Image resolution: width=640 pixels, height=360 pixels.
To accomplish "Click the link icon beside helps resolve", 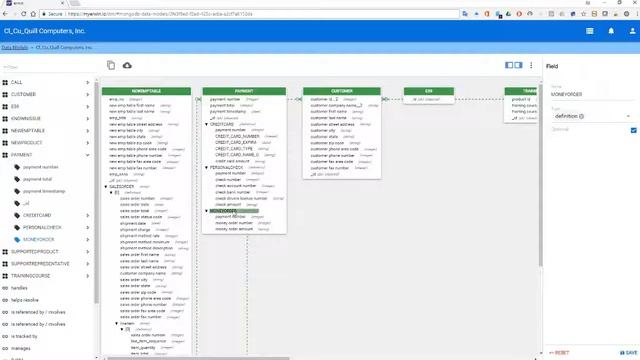I will click(x=5, y=300).
